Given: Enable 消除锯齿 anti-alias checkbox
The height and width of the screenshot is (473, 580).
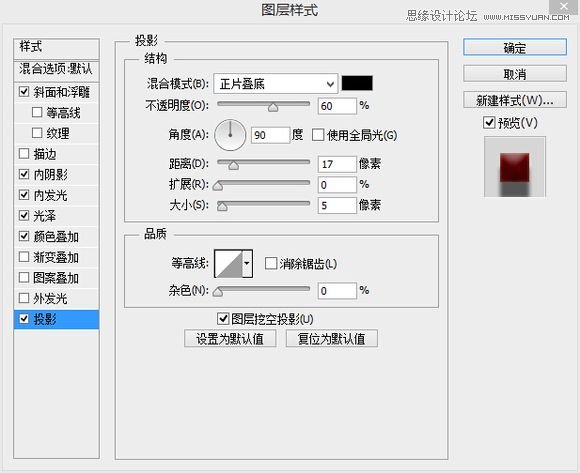Looking at the screenshot, I should (x=271, y=264).
